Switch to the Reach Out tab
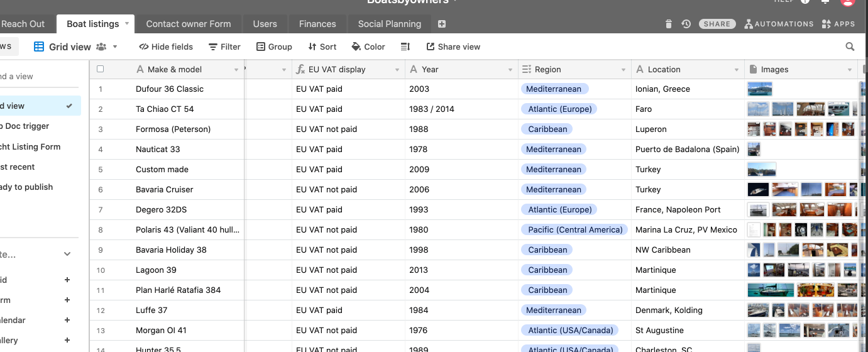 click(23, 24)
